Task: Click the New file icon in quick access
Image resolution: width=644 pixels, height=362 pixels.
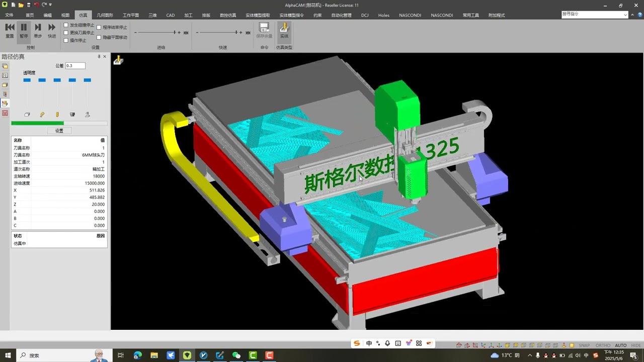Action: point(13,5)
